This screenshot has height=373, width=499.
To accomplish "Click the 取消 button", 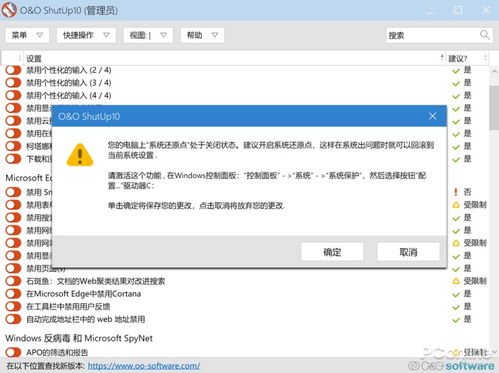I will pyautogui.click(x=408, y=252).
